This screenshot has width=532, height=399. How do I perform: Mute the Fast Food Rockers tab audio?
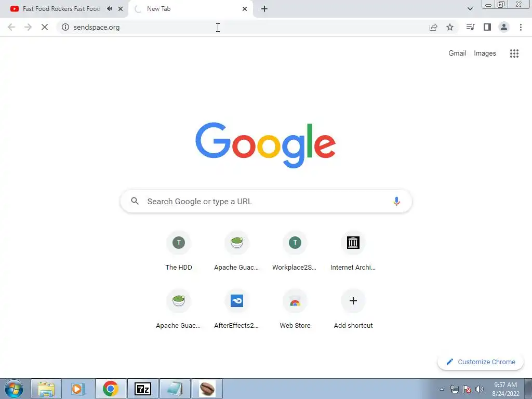pyautogui.click(x=109, y=9)
